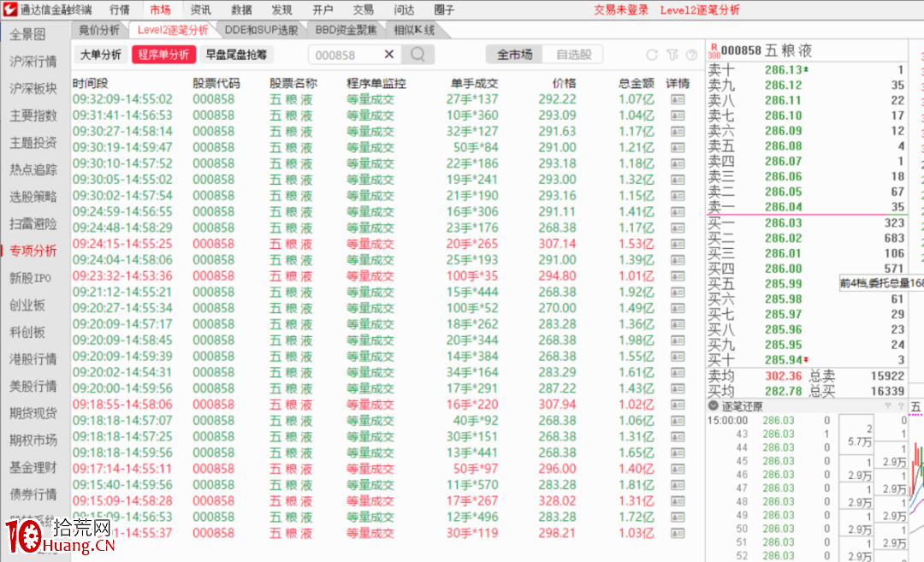Open detail icon for row 20手*344
Image resolution: width=924 pixels, height=562 pixels.
[x=678, y=340]
